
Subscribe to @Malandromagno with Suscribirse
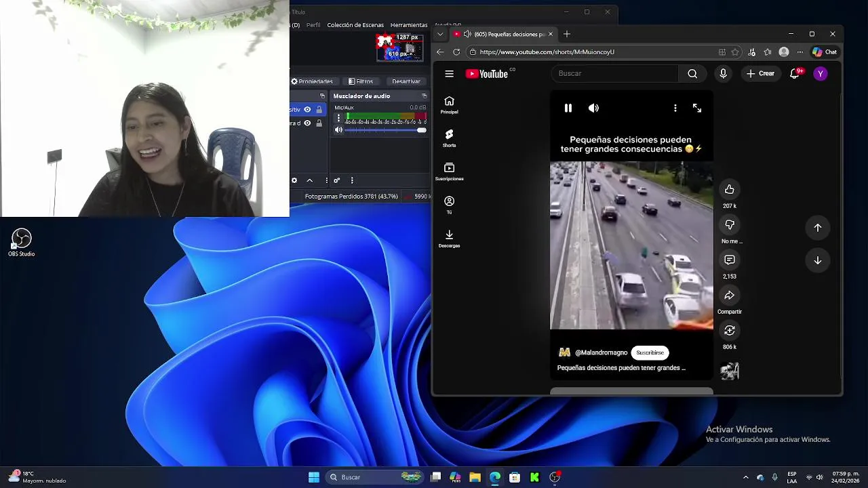pos(650,352)
